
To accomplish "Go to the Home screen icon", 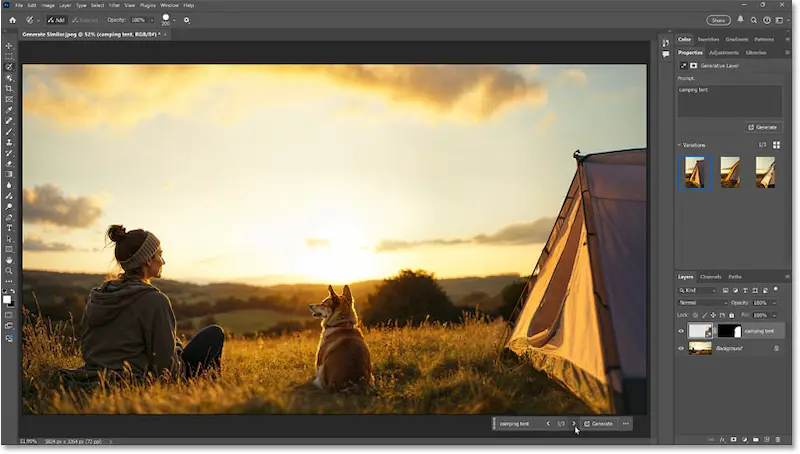I will click(13, 20).
